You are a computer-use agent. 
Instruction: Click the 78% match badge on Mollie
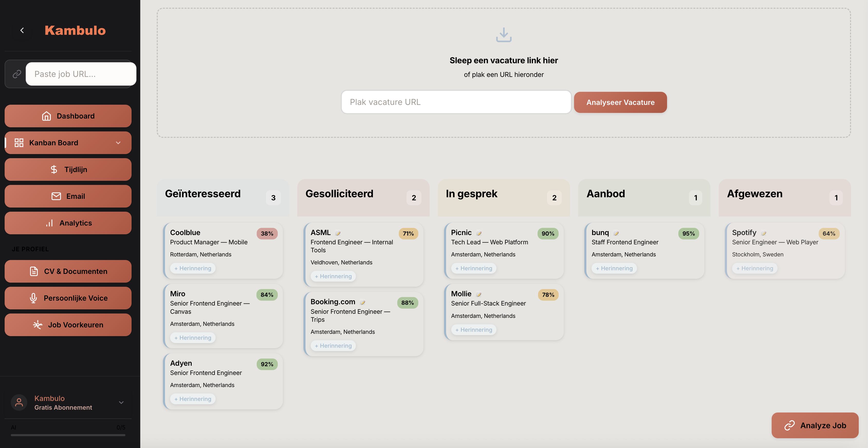pyautogui.click(x=548, y=295)
